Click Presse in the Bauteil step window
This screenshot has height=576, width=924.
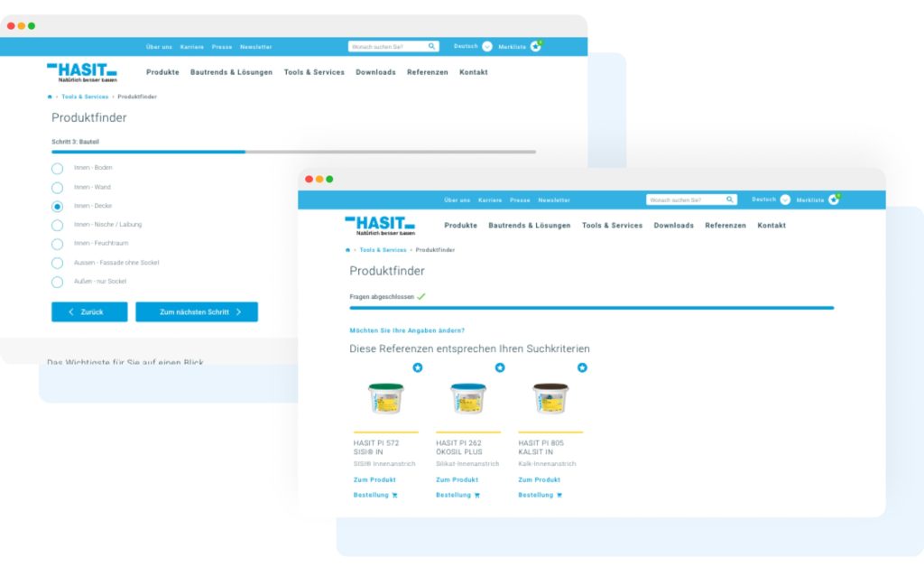pos(222,47)
